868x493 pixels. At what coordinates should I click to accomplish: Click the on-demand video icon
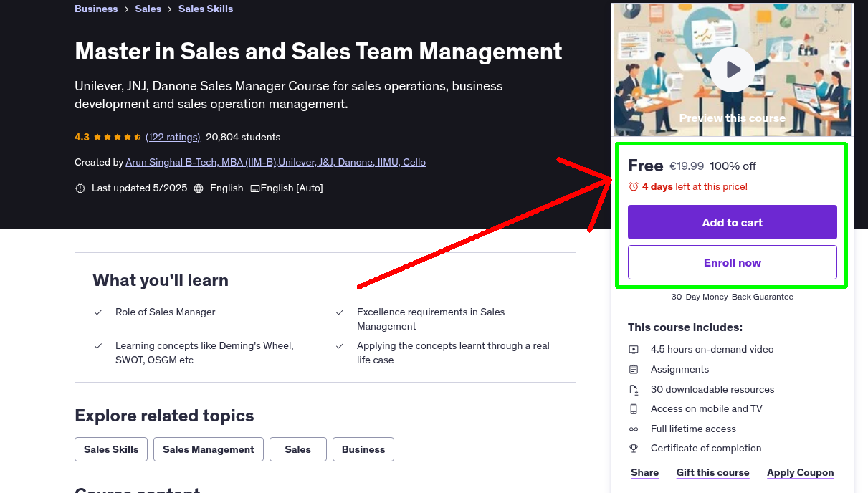pos(634,350)
